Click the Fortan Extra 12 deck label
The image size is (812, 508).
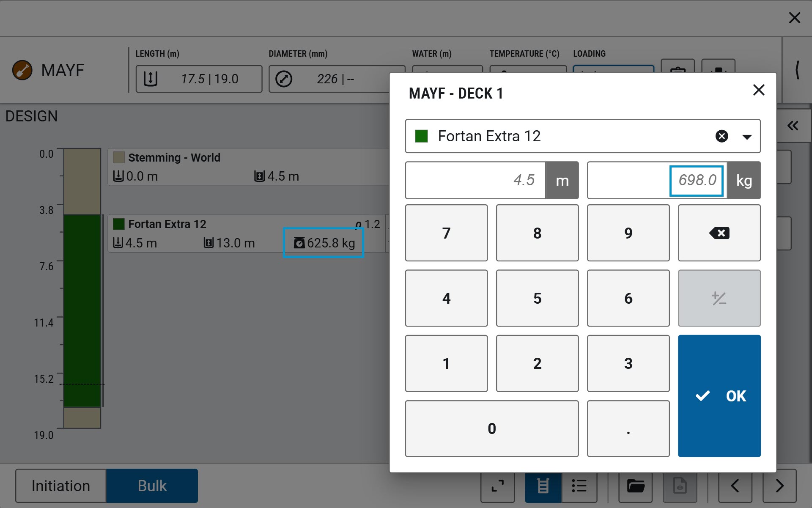[x=167, y=224]
